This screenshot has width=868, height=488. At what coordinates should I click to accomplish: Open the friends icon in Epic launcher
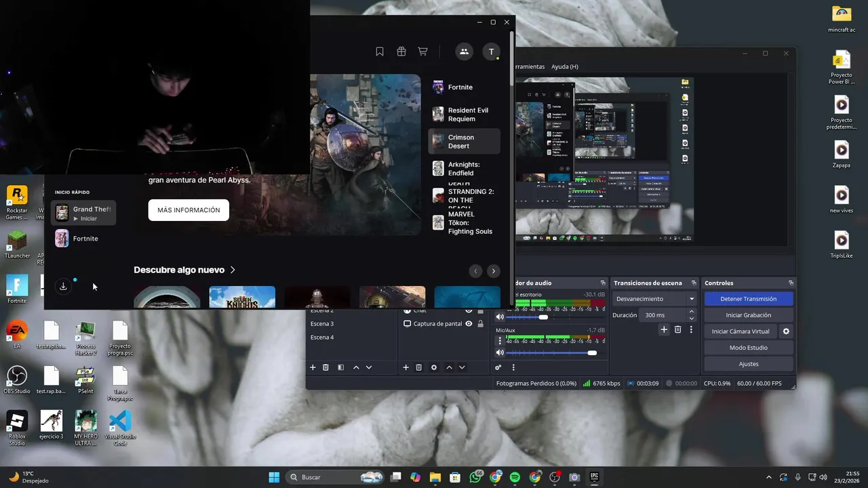tap(464, 52)
